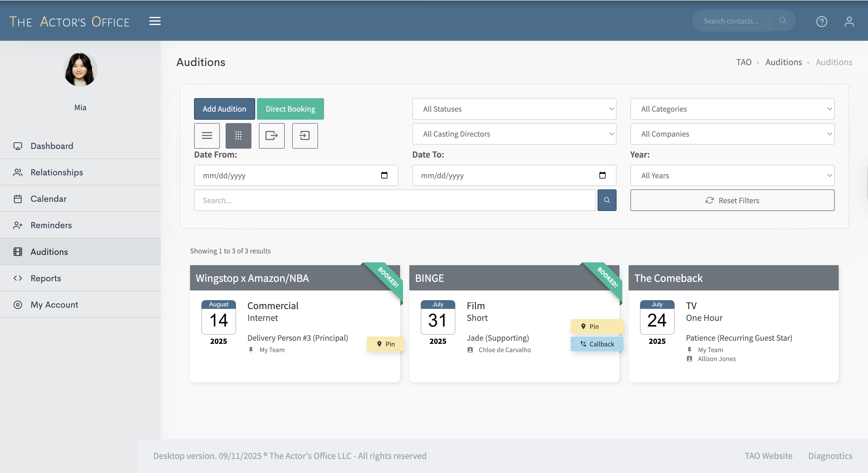Click the hamburger menu icon in header

[155, 21]
